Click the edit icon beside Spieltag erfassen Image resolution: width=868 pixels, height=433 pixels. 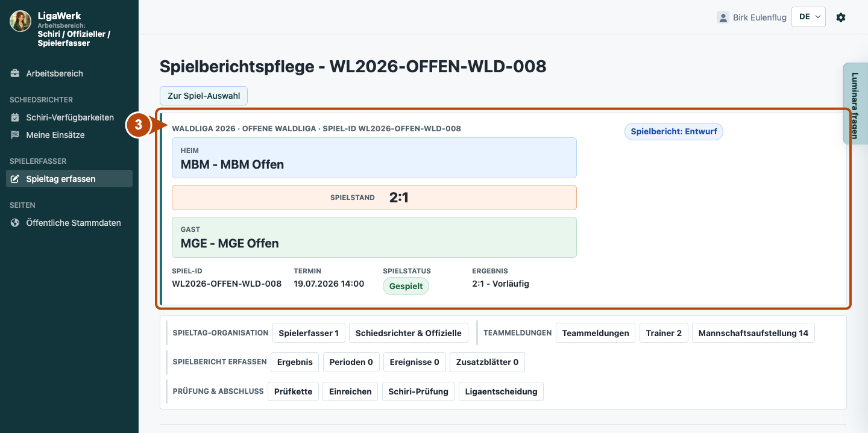(15, 179)
